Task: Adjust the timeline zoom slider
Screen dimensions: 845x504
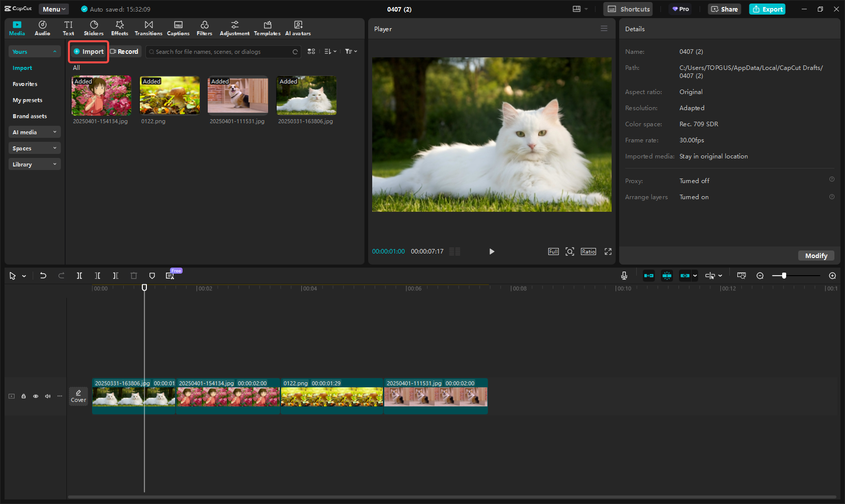Action: pyautogui.click(x=784, y=276)
